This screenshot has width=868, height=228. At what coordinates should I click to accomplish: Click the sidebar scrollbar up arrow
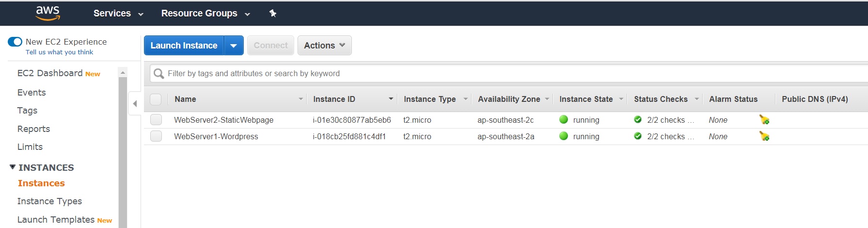[123, 72]
